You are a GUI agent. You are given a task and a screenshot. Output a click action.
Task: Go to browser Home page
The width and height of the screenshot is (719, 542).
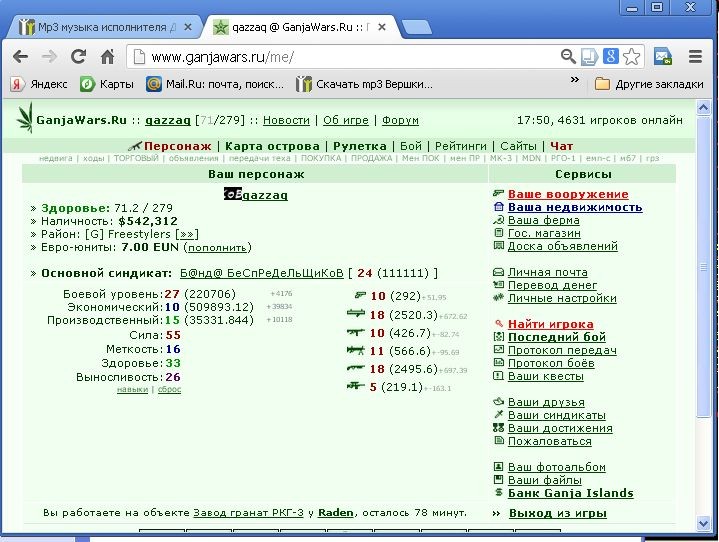pyautogui.click(x=107, y=56)
